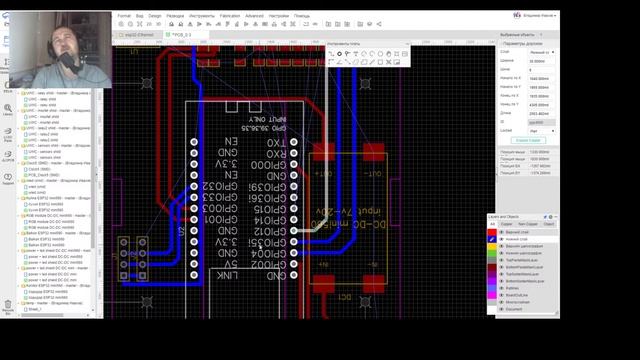This screenshot has width=640, height=360.
Task: Select the Via tool in PCB tools
Action: [x=347, y=54]
